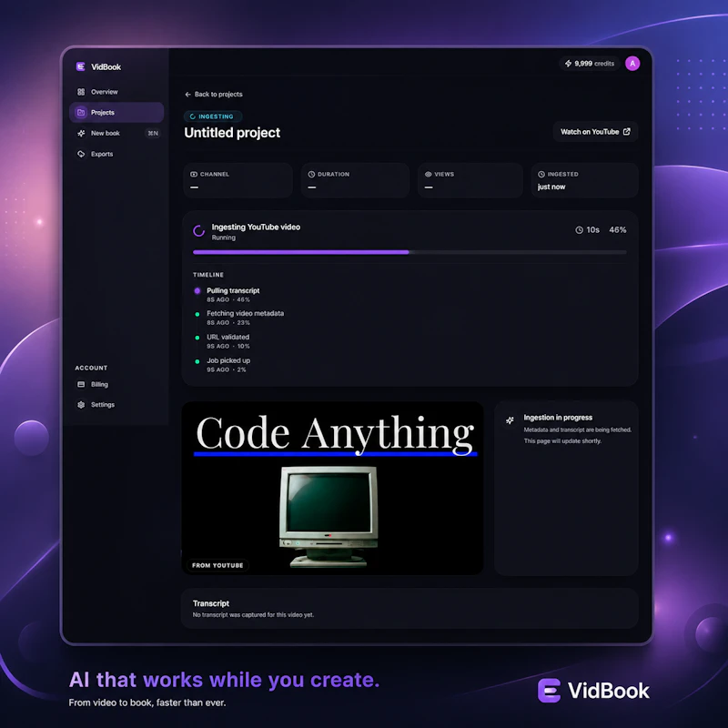The height and width of the screenshot is (728, 728).
Task: Click the 'Running' status text
Action: pos(223,238)
